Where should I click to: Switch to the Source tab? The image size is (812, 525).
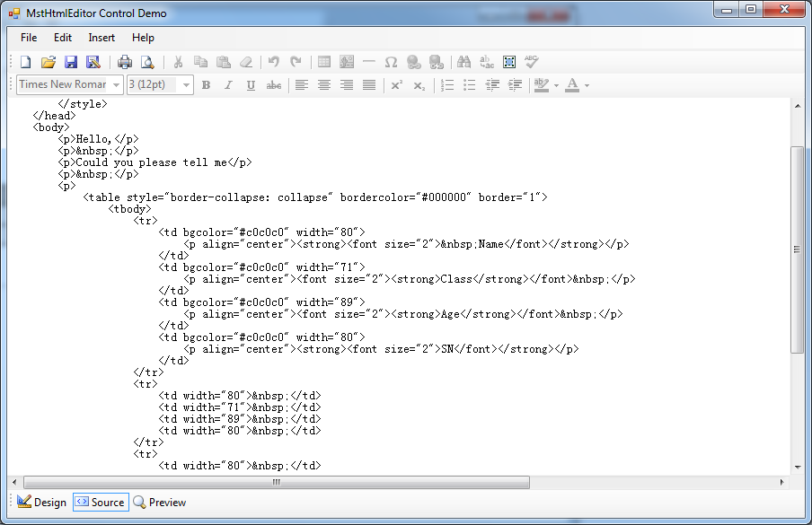(101, 503)
